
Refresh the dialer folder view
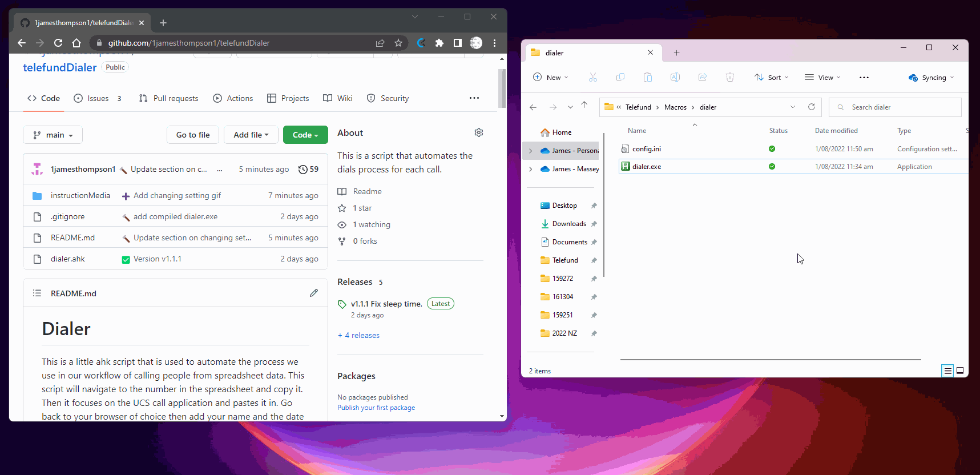click(812, 107)
